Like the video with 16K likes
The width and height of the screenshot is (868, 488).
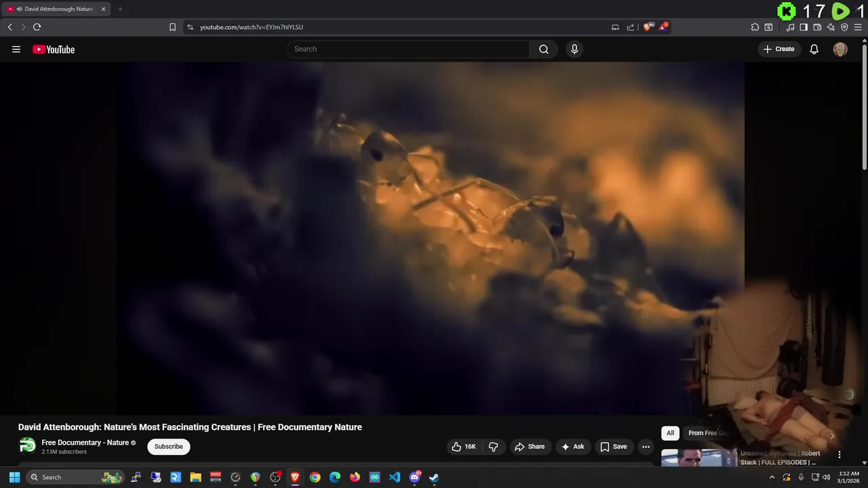click(464, 447)
